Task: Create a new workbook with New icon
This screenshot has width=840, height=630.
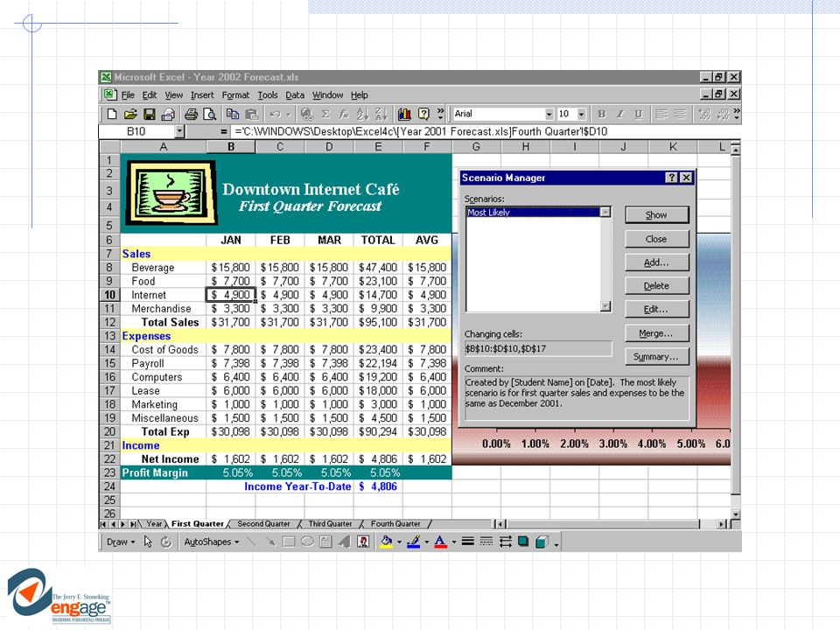Action: [x=112, y=114]
